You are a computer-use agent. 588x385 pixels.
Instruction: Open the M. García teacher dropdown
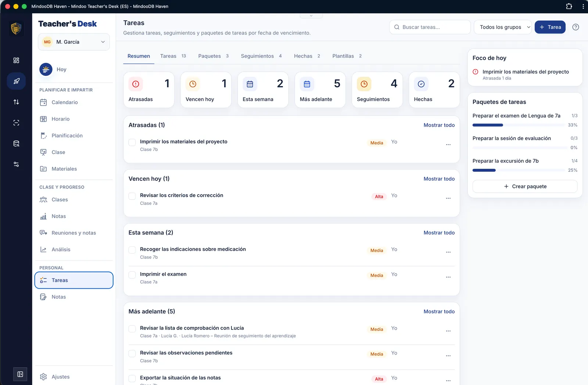click(x=74, y=42)
